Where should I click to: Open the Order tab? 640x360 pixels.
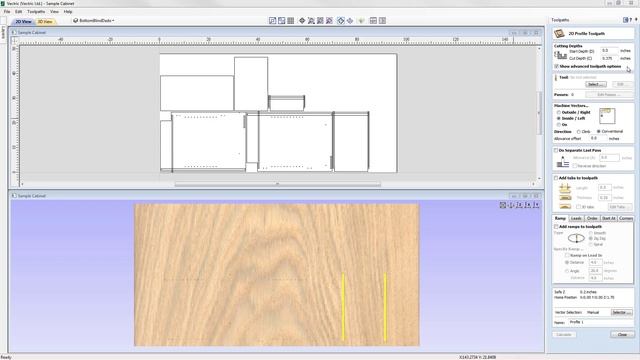[592, 219]
